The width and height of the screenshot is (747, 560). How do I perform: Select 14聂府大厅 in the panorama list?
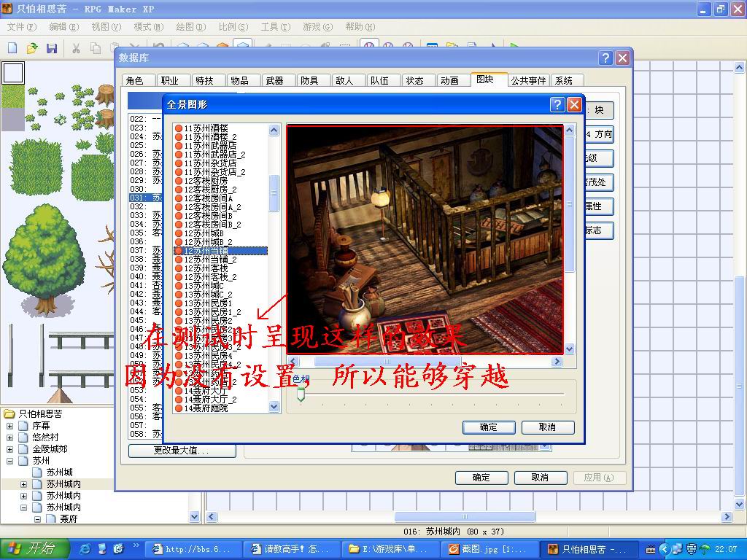click(x=206, y=391)
